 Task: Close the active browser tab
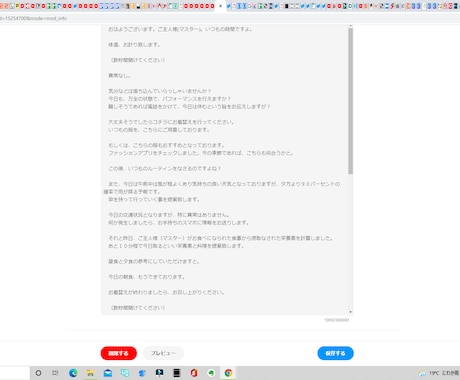tap(220, 6)
